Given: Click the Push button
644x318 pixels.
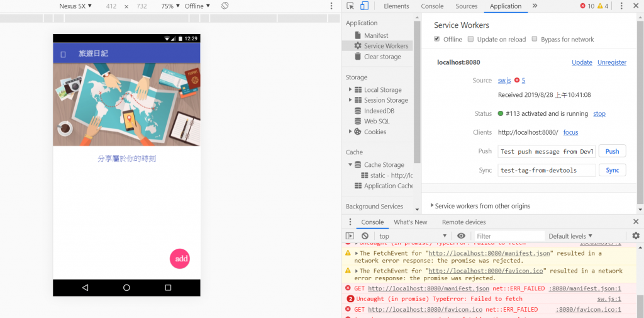Looking at the screenshot, I should (612, 151).
